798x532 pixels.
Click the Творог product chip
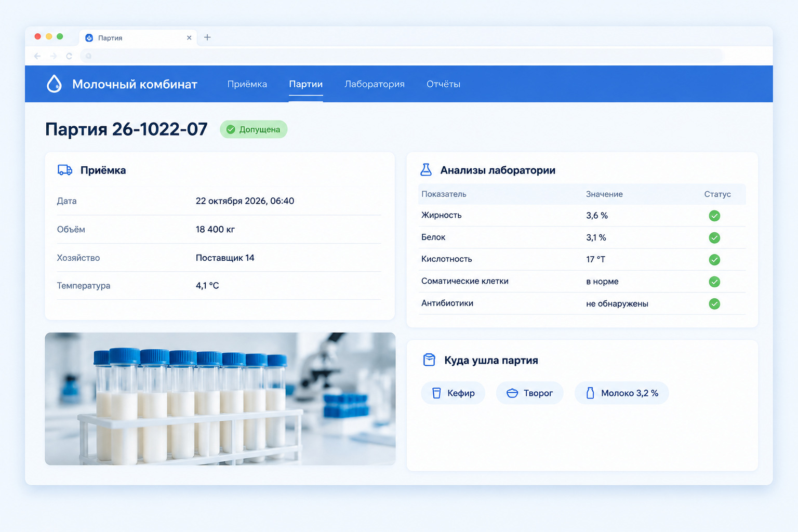[x=530, y=393]
